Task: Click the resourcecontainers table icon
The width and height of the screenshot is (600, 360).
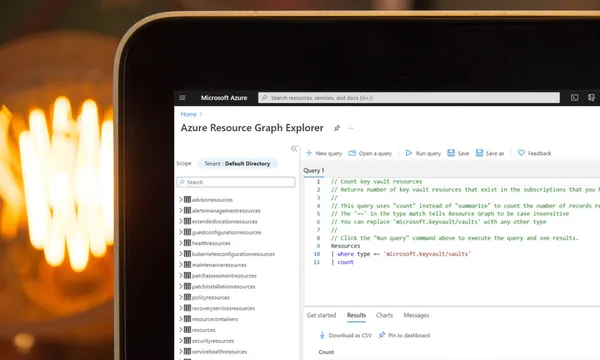Action: pyautogui.click(x=188, y=319)
